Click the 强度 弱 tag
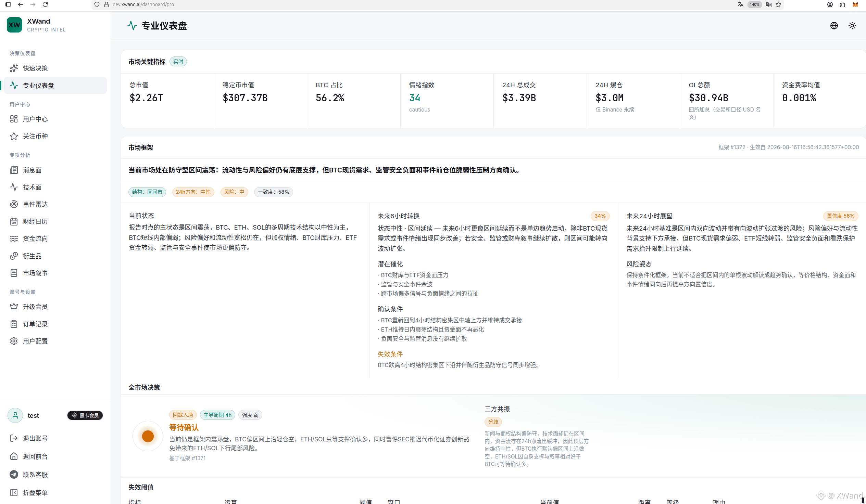Viewport: 866px width, 504px height. point(250,415)
